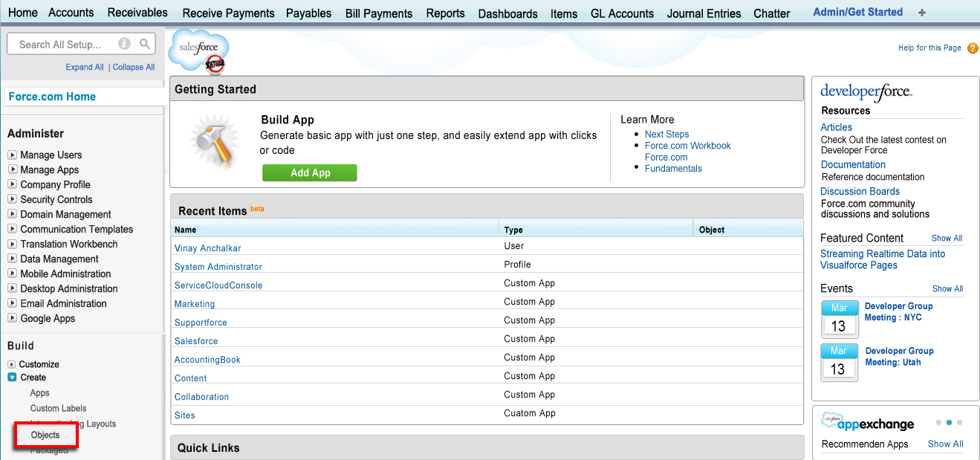
Task: Open the plus tab to add tabs
Action: coord(922,13)
